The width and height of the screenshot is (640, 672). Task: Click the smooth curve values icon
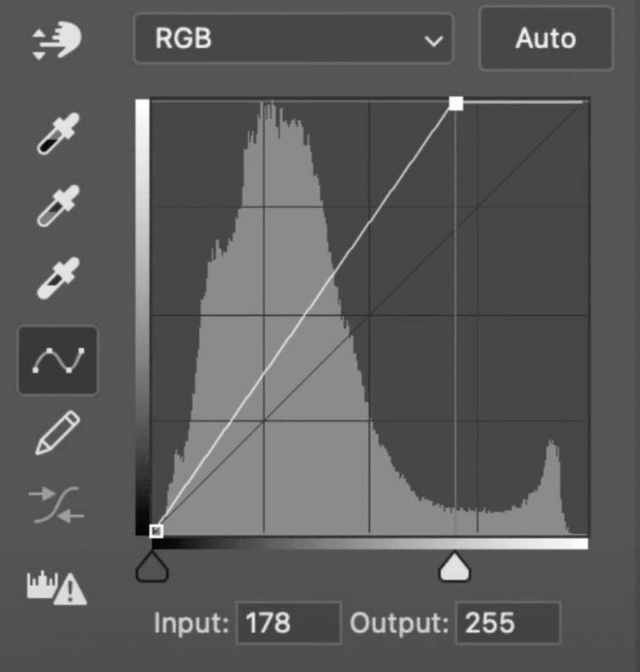click(x=56, y=505)
